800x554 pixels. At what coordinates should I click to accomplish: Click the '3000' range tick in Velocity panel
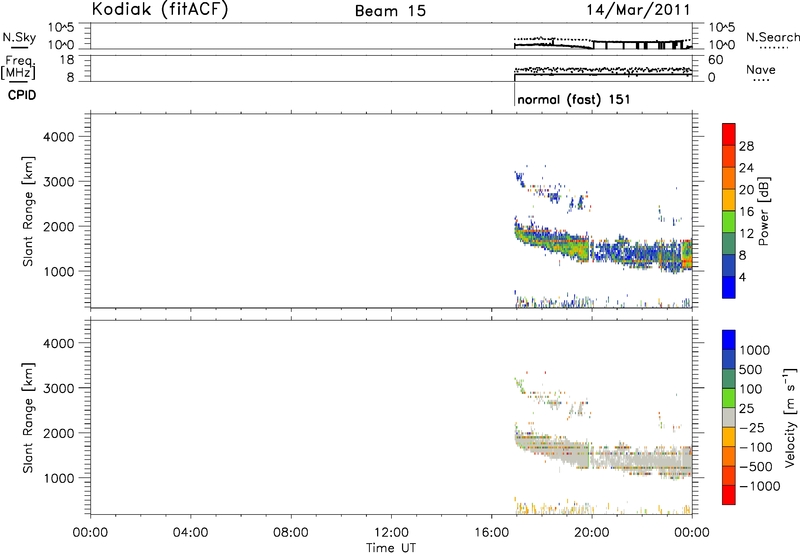pos(58,388)
